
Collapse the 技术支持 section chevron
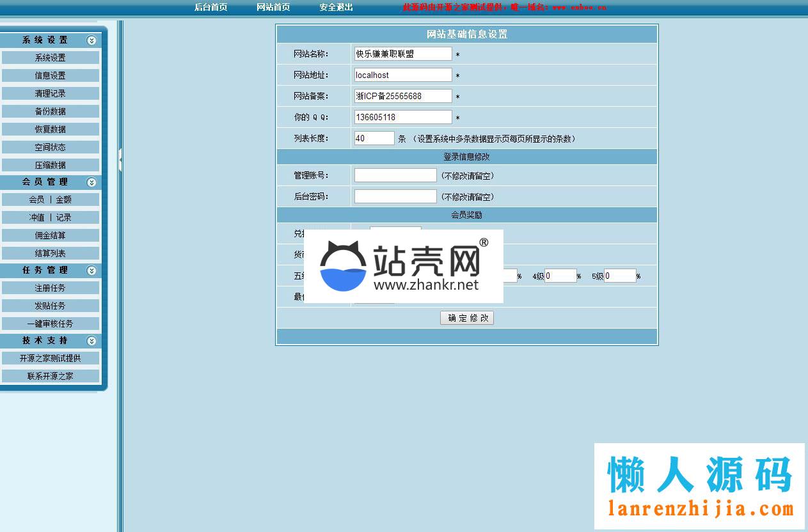coord(91,341)
